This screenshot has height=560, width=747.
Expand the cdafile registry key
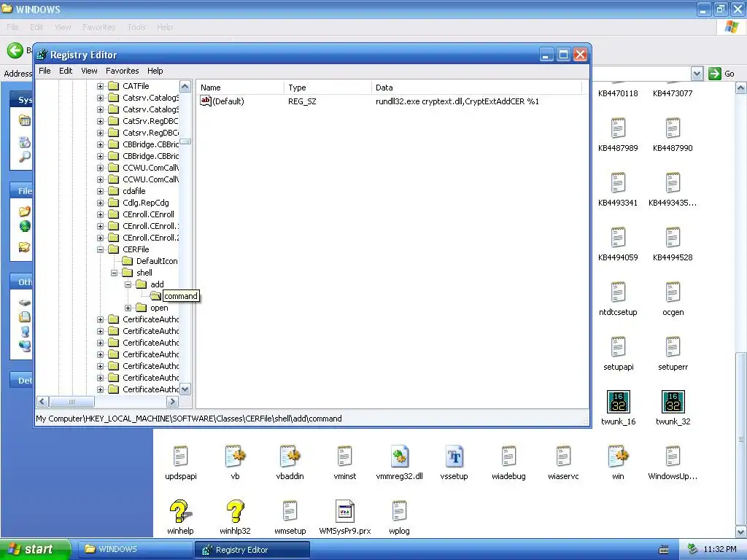100,191
